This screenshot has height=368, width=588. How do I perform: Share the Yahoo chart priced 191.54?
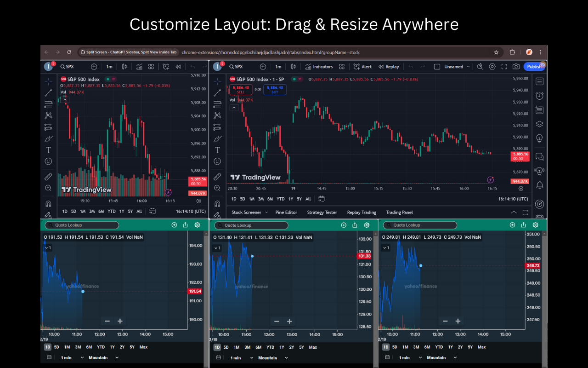point(185,225)
